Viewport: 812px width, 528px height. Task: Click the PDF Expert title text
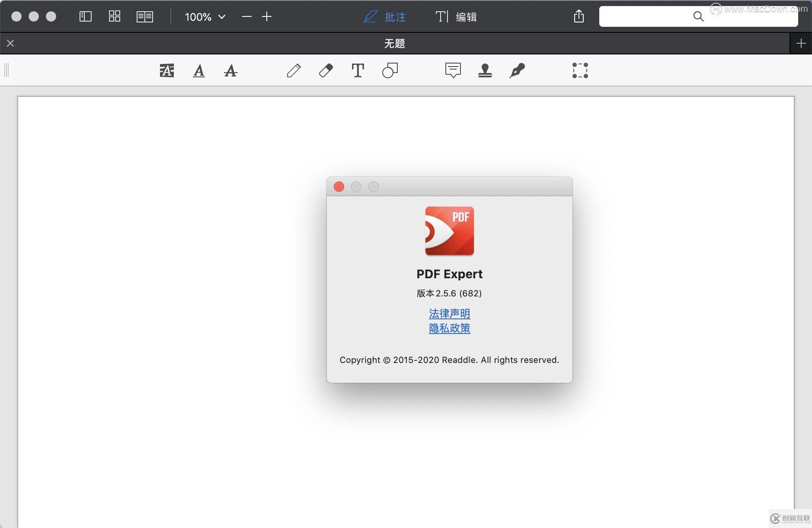tap(450, 274)
